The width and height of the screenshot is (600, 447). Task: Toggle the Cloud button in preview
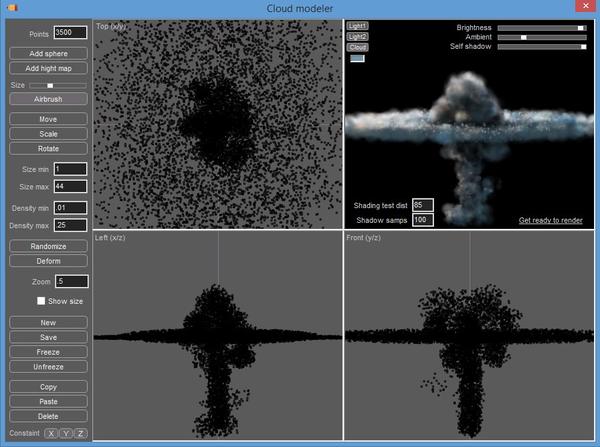pyautogui.click(x=357, y=47)
